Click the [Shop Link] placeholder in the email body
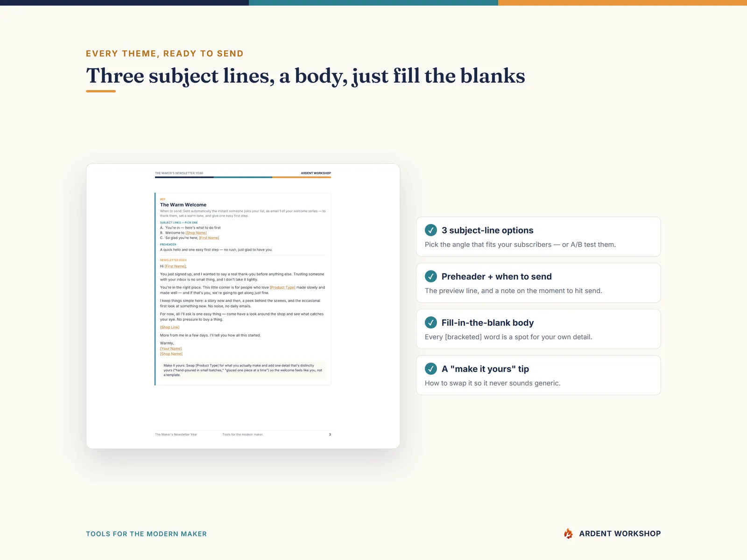Viewport: 747px width, 560px height. [169, 327]
